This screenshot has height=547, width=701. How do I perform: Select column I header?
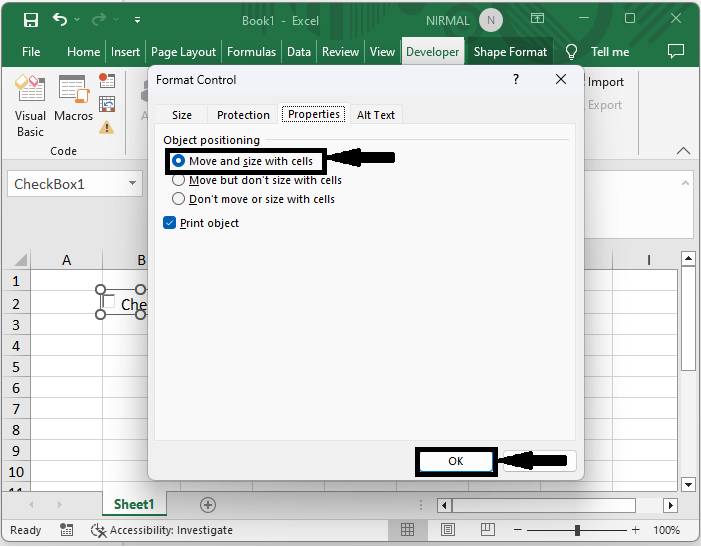click(x=648, y=260)
